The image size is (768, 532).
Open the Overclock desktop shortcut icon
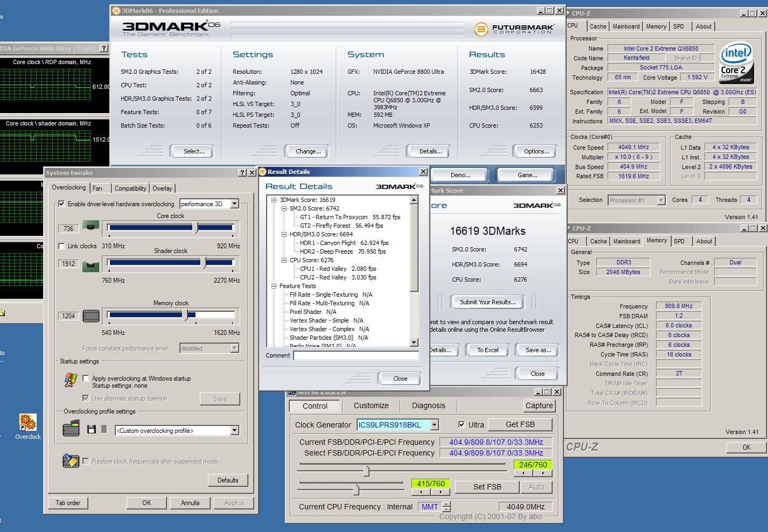[27, 422]
